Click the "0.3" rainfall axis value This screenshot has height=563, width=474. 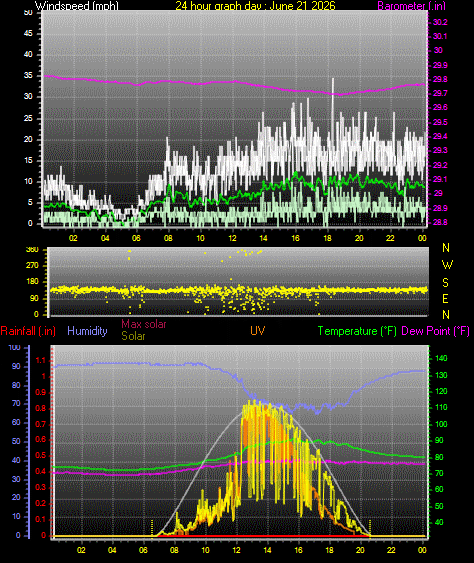tap(41, 487)
